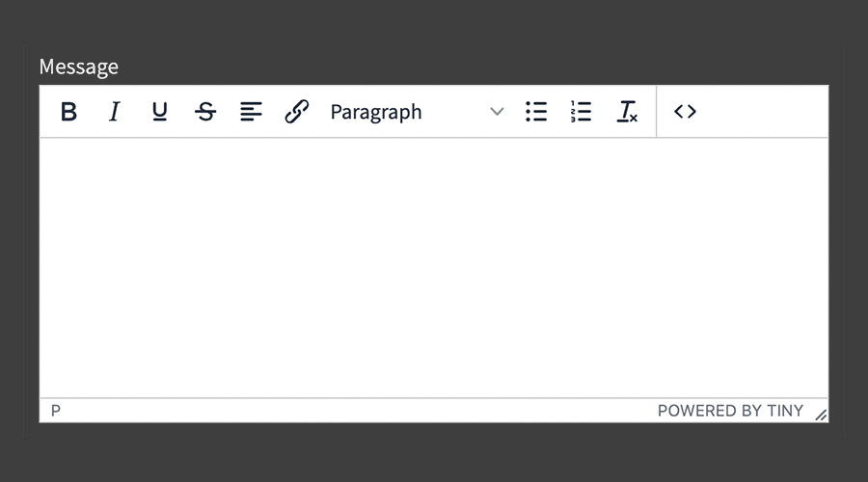Click the editor resize handle
The width and height of the screenshot is (868, 482).
click(x=821, y=415)
